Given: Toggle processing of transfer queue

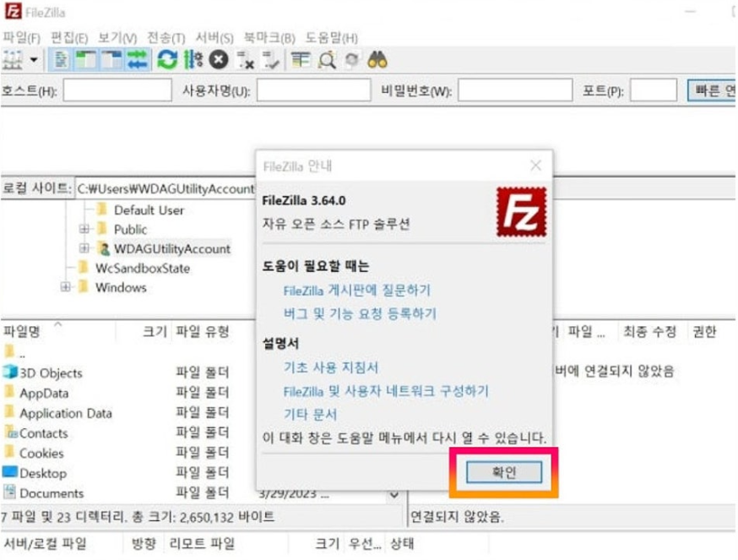Looking at the screenshot, I should 193,60.
